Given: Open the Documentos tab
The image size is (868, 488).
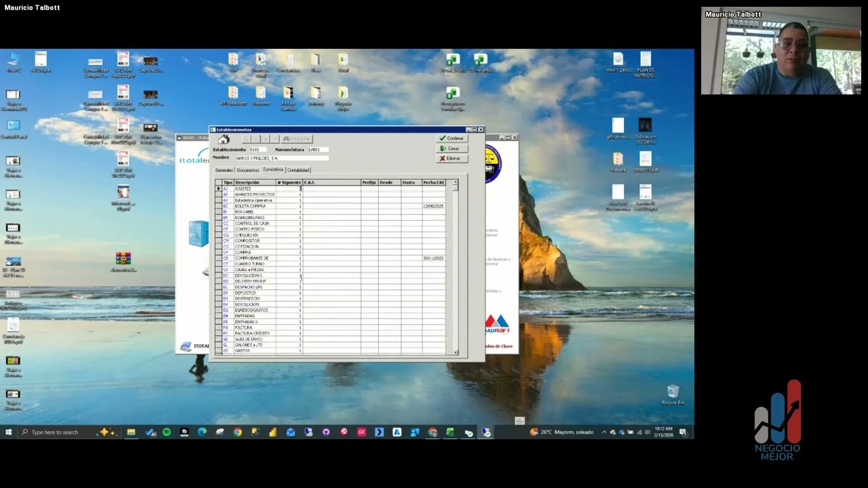Looking at the screenshot, I should [x=248, y=170].
